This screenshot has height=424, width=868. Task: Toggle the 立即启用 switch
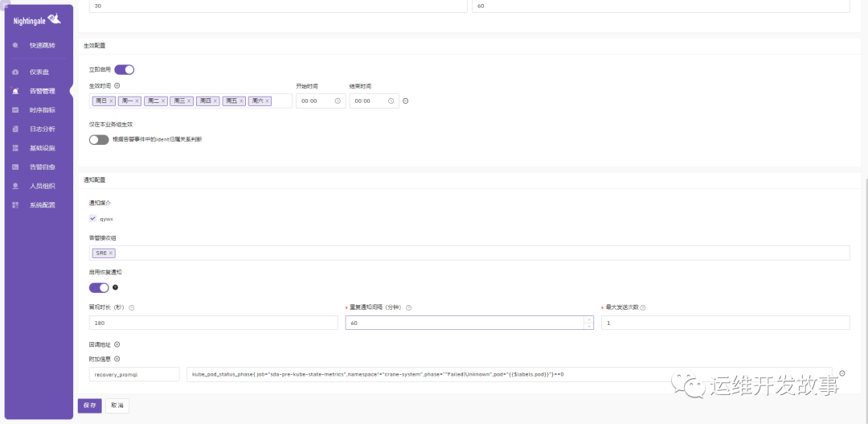[125, 70]
